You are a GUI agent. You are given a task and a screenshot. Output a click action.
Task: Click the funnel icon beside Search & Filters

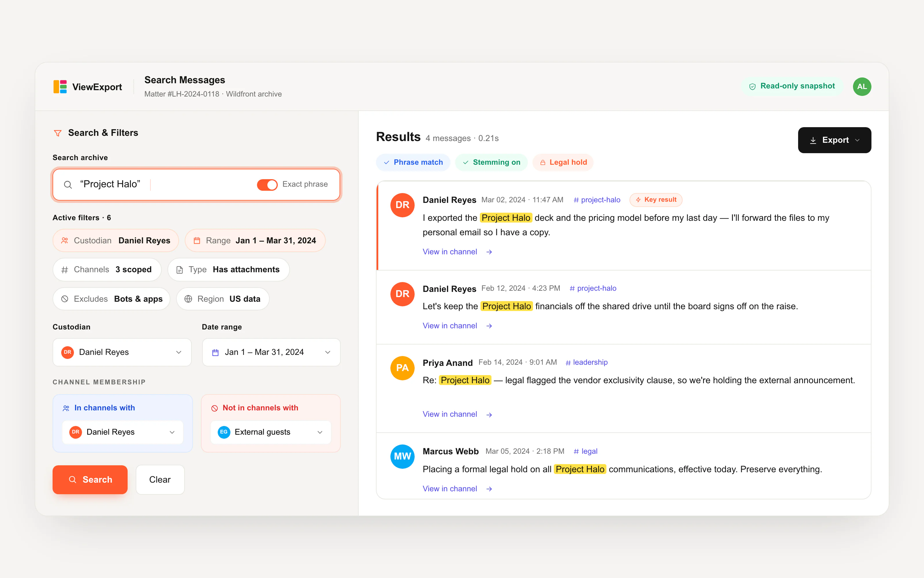[x=58, y=133]
